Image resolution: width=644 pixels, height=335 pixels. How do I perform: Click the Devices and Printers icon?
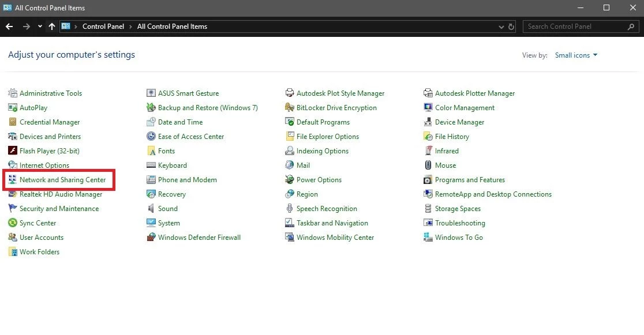click(x=13, y=136)
